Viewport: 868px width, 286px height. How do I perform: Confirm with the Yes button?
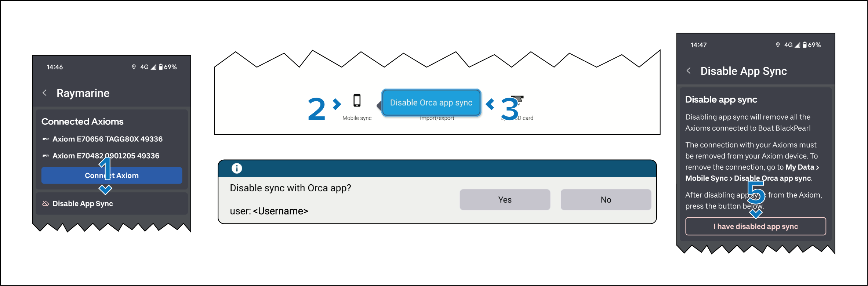pyautogui.click(x=505, y=200)
